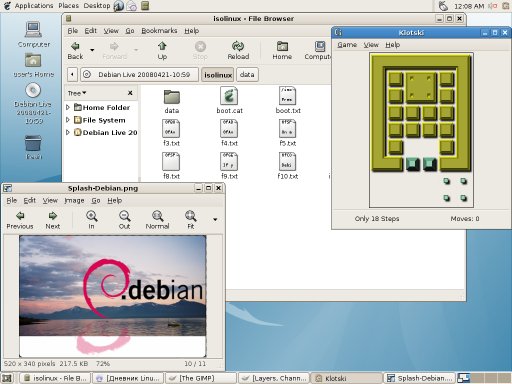Expand Debian Live tree node
Viewport: 512px width, 384px height.
pyautogui.click(x=68, y=133)
